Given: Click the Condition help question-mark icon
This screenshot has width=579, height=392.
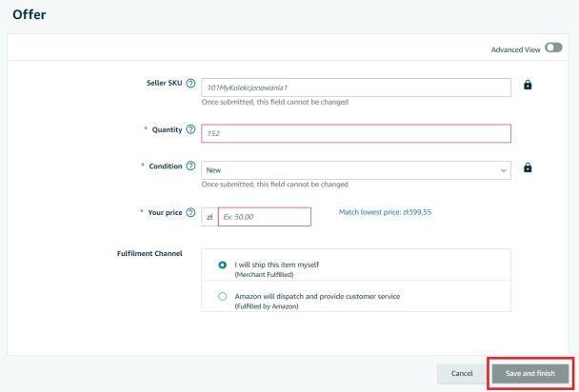Looking at the screenshot, I should 190,166.
